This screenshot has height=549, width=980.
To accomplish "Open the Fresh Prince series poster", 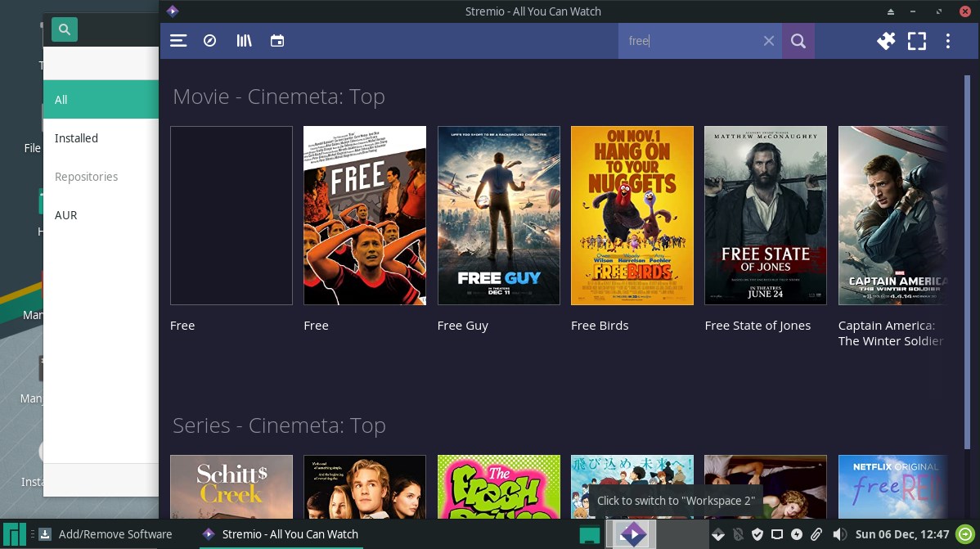I will [x=499, y=487].
